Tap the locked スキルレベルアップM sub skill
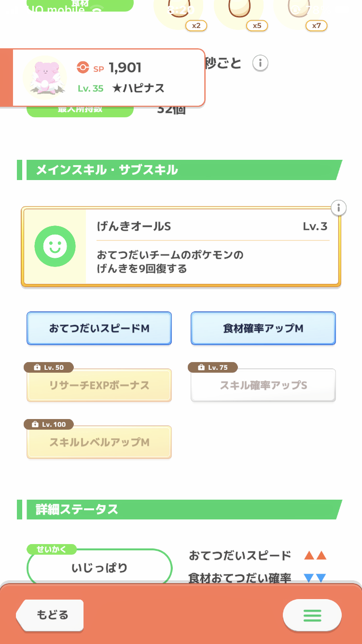The image size is (362, 644). 99,443
